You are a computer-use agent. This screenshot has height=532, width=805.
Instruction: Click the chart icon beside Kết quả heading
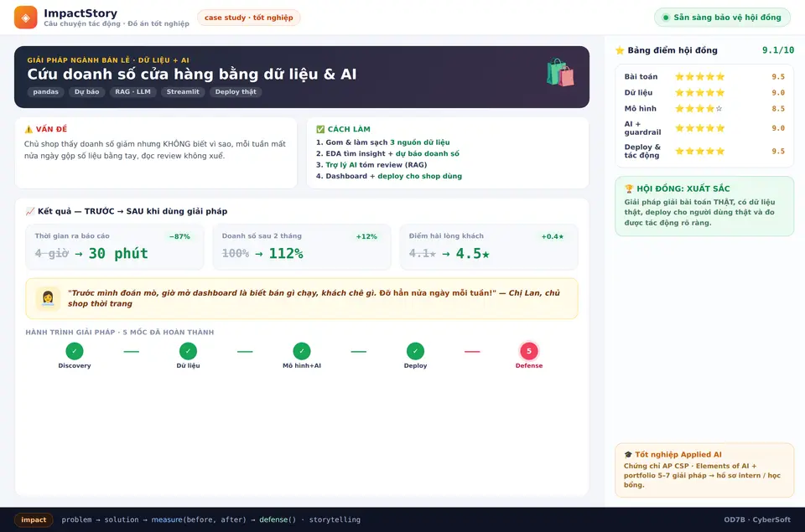pos(30,211)
